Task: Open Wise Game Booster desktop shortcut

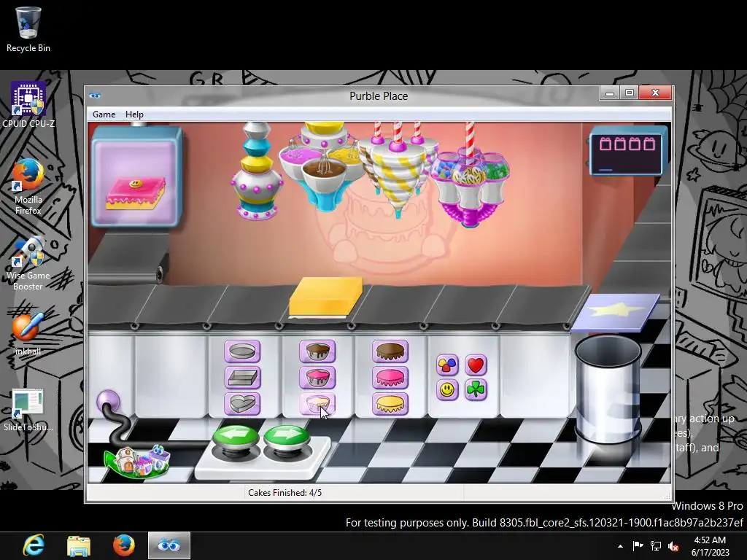Action: point(28,263)
